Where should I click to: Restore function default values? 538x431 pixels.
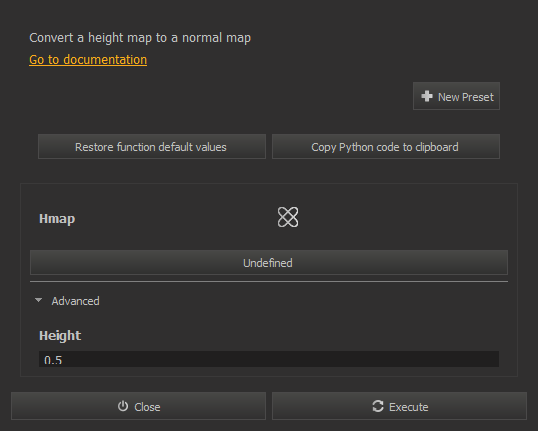(152, 147)
